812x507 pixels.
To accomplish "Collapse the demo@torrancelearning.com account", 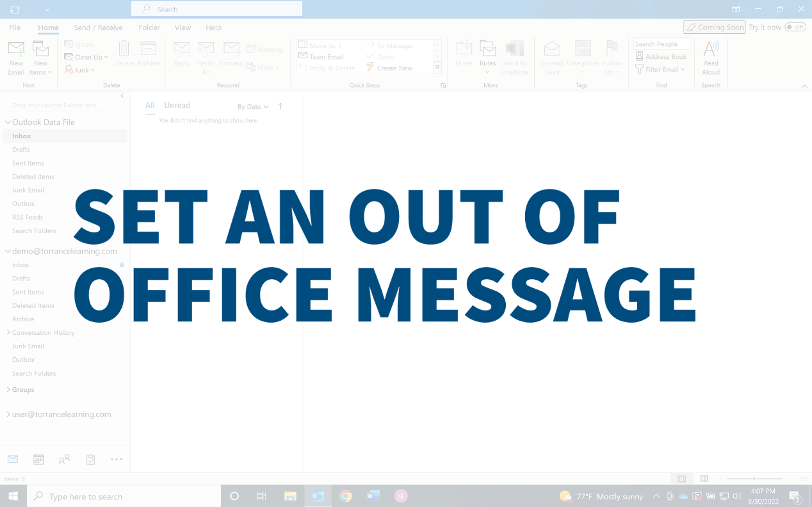I will tap(8, 252).
